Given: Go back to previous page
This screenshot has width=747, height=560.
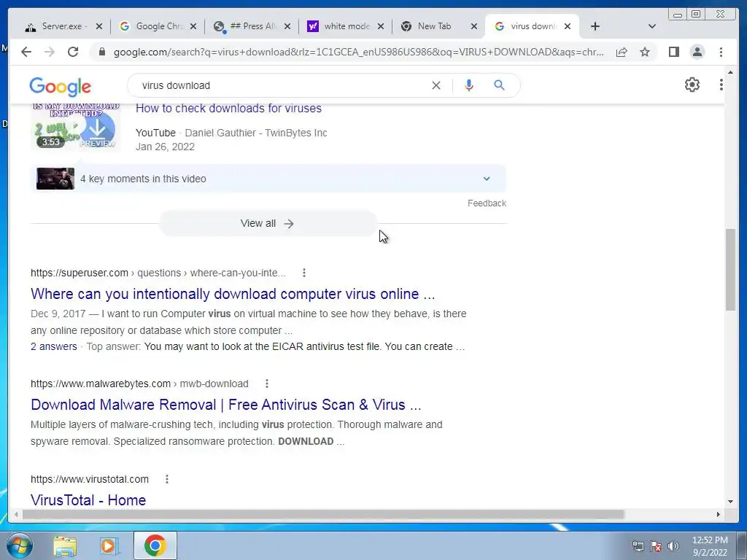Looking at the screenshot, I should [26, 52].
